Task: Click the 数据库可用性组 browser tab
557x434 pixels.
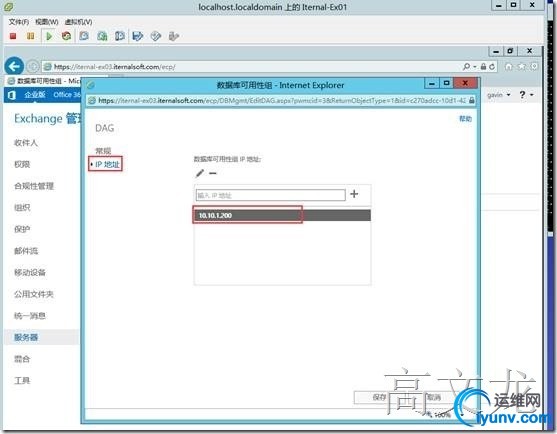Action: pyautogui.click(x=44, y=81)
